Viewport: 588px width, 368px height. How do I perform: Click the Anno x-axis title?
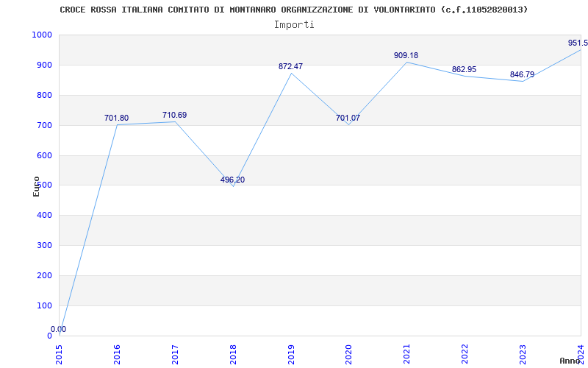[570, 361]
